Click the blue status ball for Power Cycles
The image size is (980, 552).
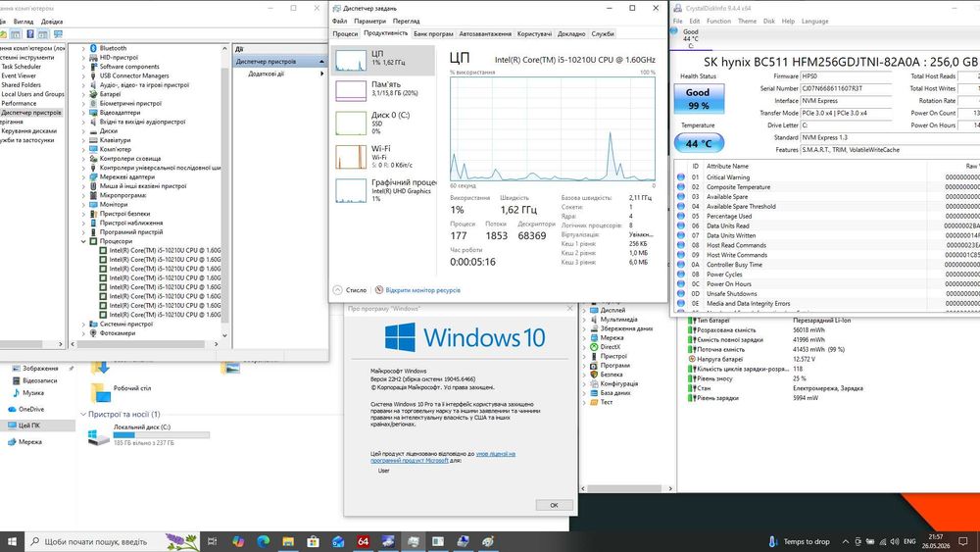click(681, 275)
